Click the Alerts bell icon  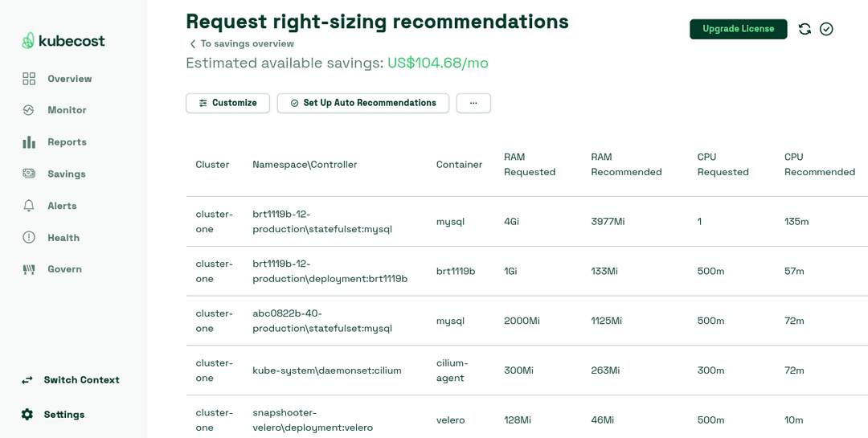click(x=29, y=206)
